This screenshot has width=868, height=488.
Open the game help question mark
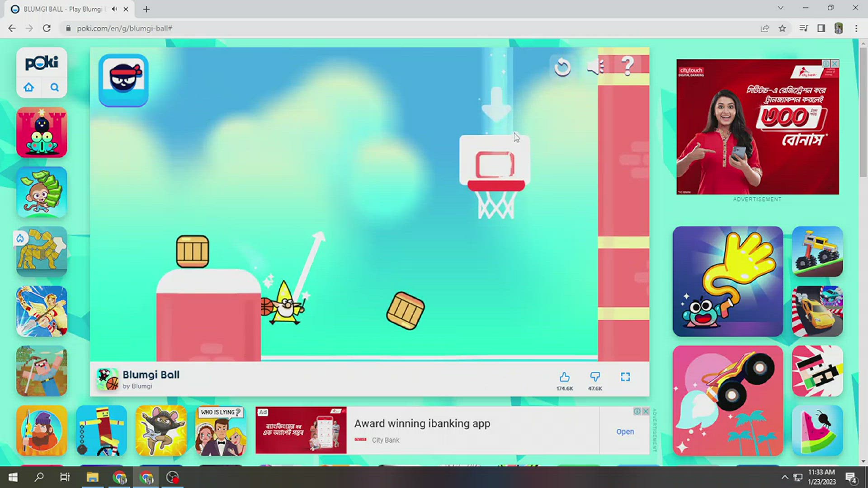(x=627, y=66)
